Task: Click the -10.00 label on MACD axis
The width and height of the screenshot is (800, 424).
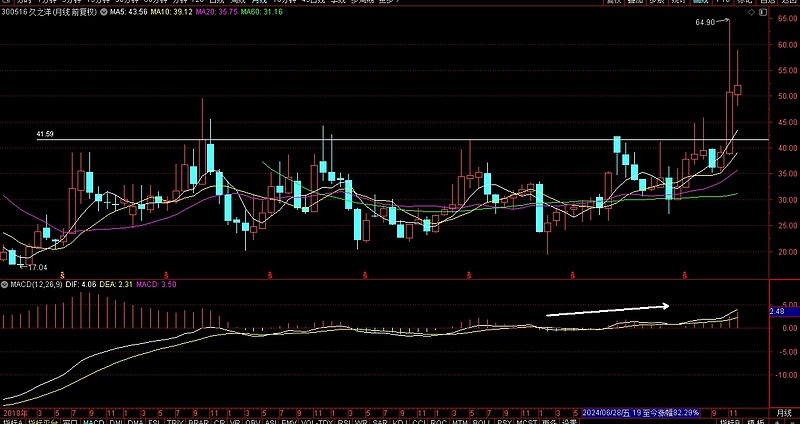Action: click(x=786, y=375)
